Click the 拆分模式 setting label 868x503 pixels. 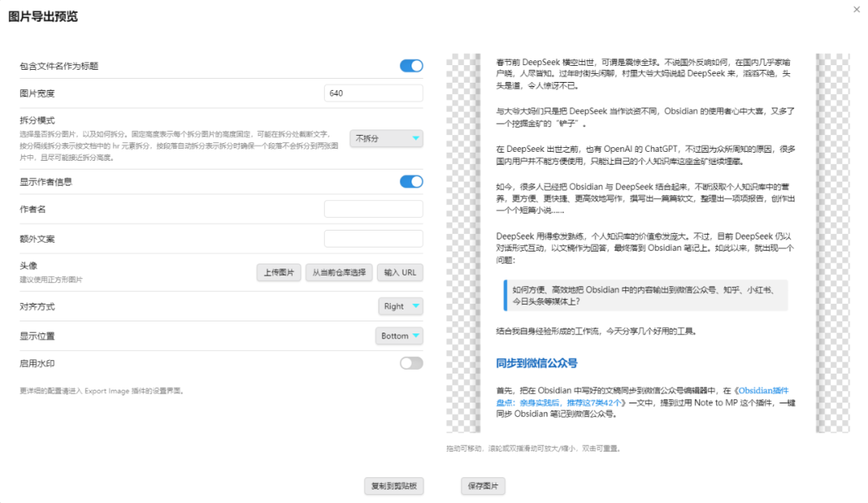point(37,120)
